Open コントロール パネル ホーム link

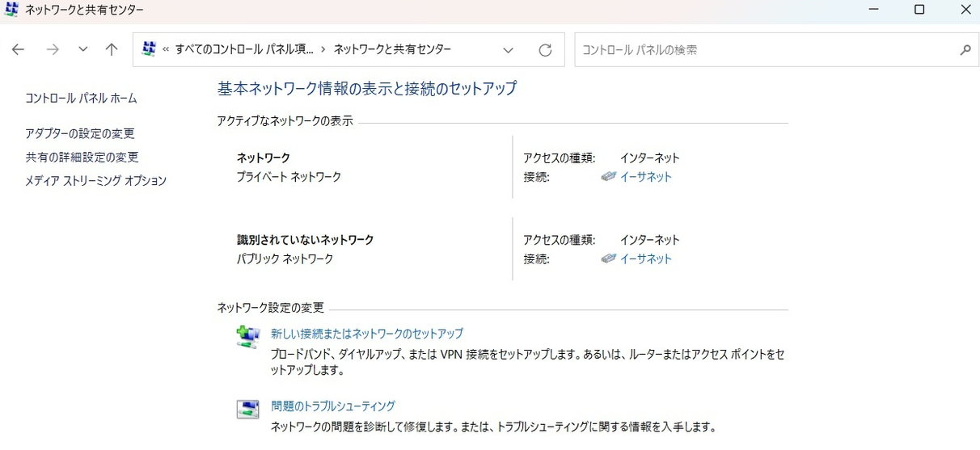pyautogui.click(x=81, y=99)
